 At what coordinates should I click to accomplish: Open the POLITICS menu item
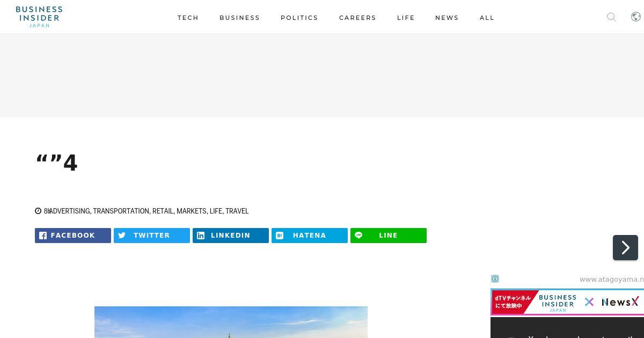(x=299, y=18)
